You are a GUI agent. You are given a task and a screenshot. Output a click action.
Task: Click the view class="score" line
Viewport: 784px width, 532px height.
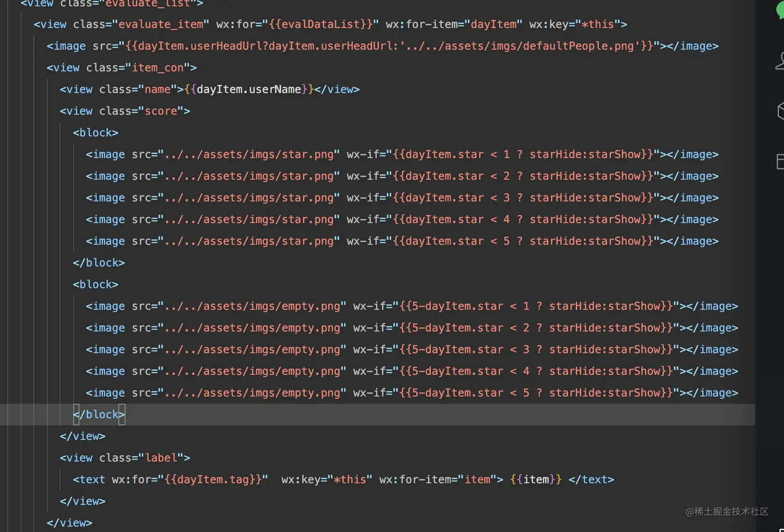pyautogui.click(x=125, y=111)
